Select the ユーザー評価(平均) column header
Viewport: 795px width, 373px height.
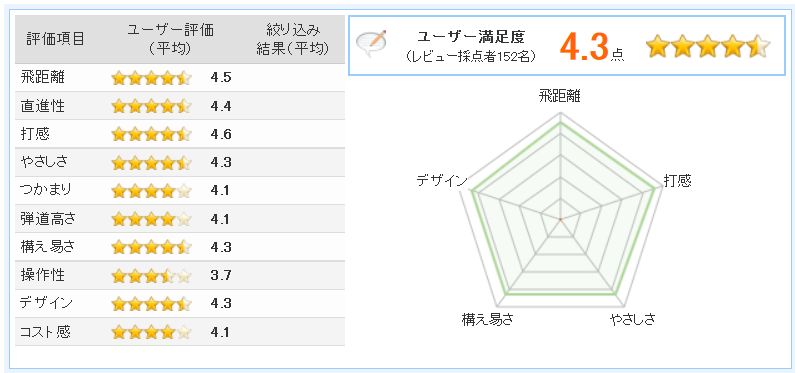[170, 39]
